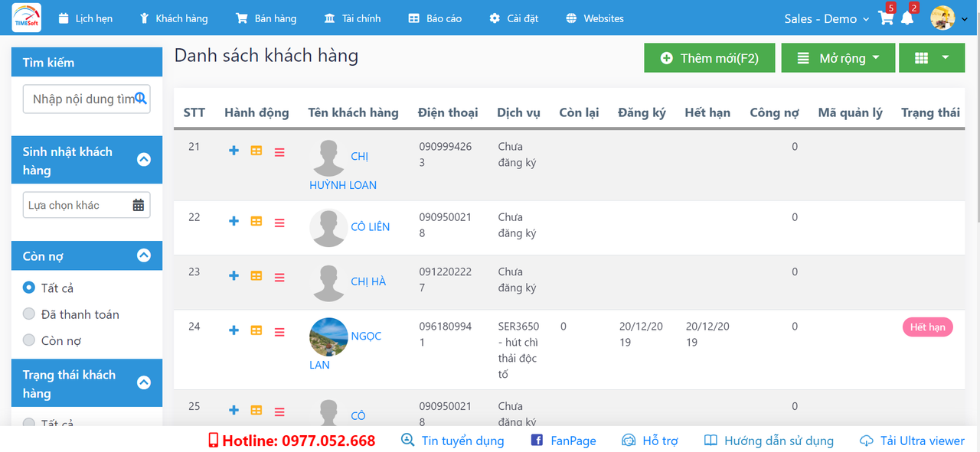
Task: Click orange table icon for CHỊ HÀ
Action: tap(256, 275)
